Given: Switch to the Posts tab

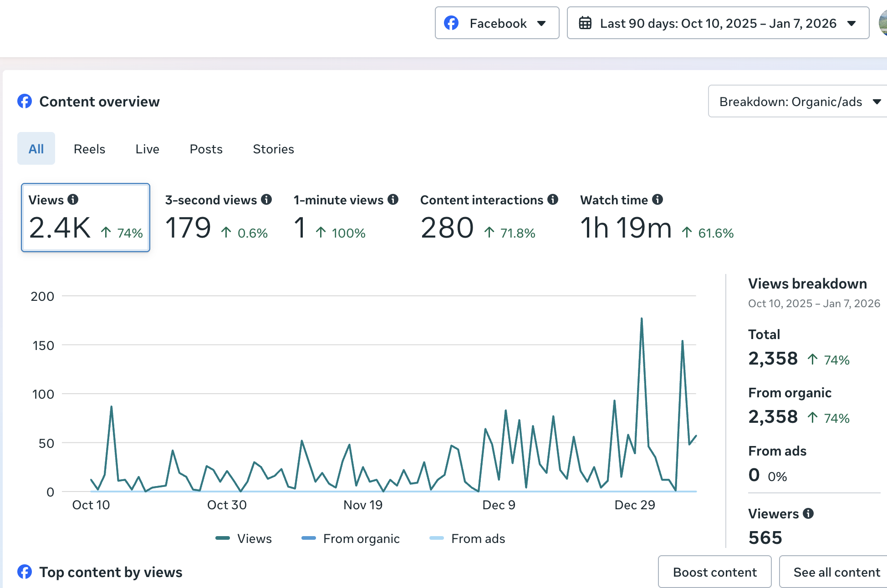Looking at the screenshot, I should (206, 149).
